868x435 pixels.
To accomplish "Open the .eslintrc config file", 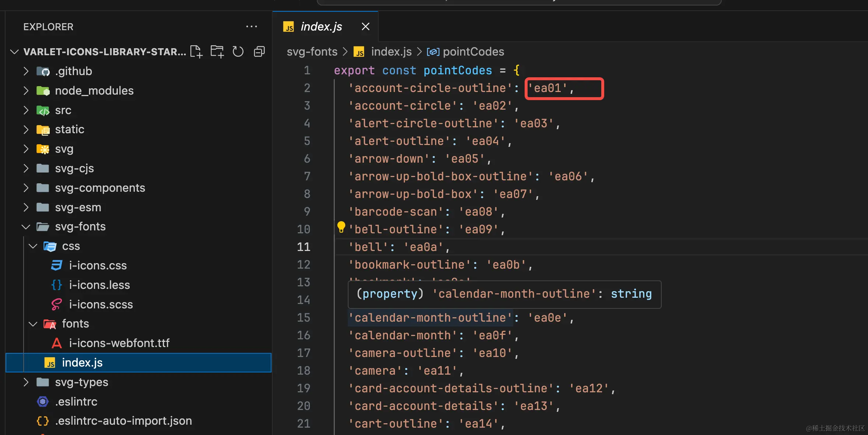I will click(76, 402).
